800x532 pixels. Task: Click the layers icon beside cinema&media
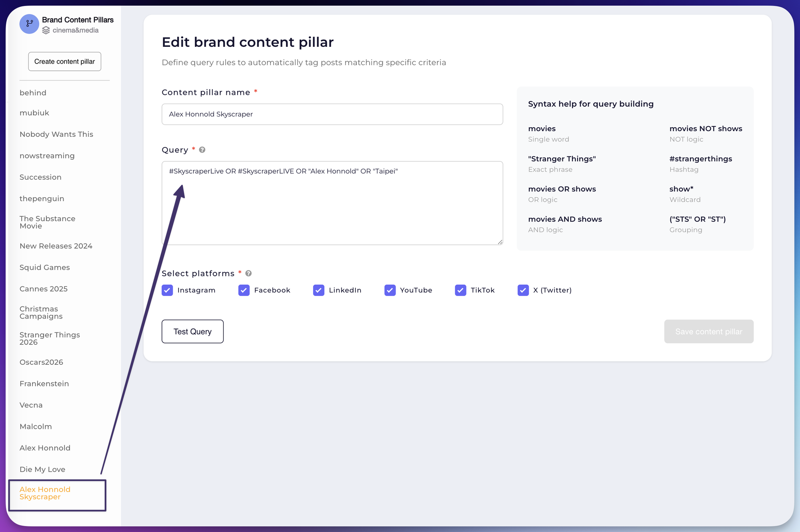pyautogui.click(x=45, y=30)
